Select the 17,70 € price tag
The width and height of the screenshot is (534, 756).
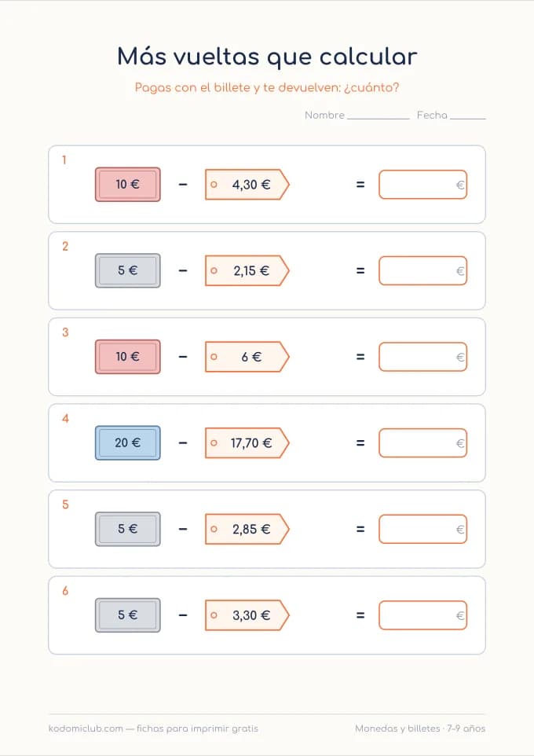[247, 442]
